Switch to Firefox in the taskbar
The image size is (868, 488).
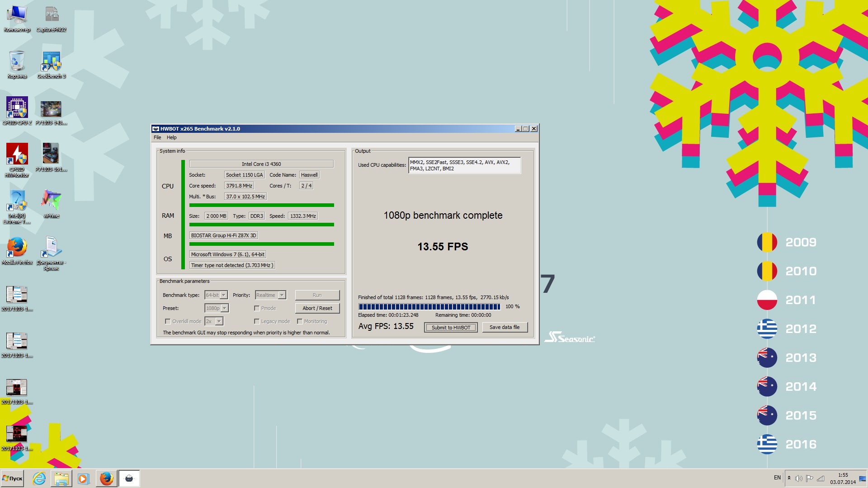tap(106, 479)
